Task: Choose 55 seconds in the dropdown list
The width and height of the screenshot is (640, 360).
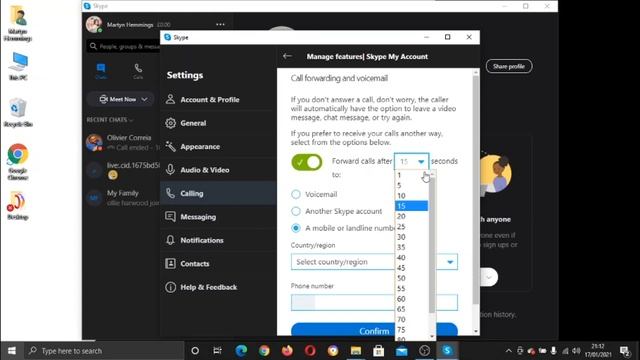Action: click(411, 289)
